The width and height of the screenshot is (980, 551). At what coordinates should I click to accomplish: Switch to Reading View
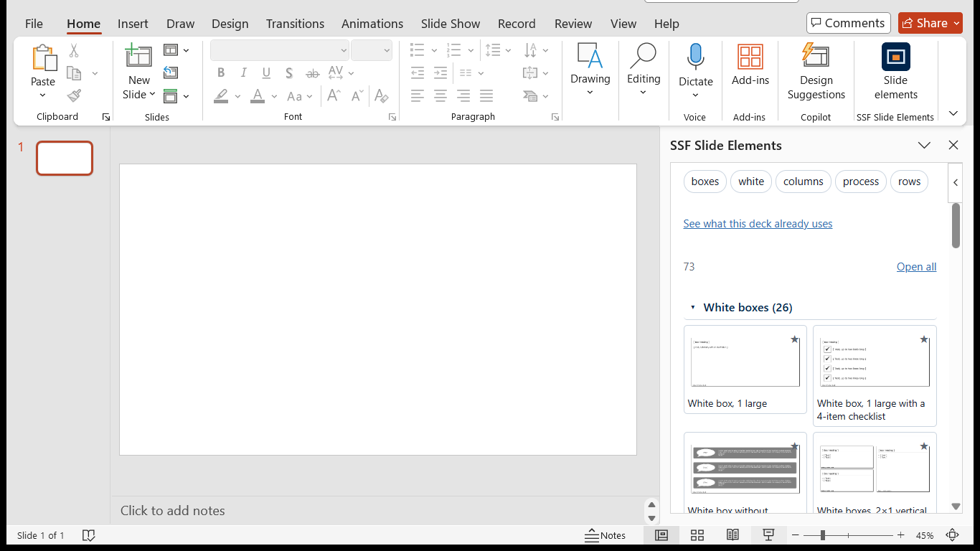tap(732, 535)
